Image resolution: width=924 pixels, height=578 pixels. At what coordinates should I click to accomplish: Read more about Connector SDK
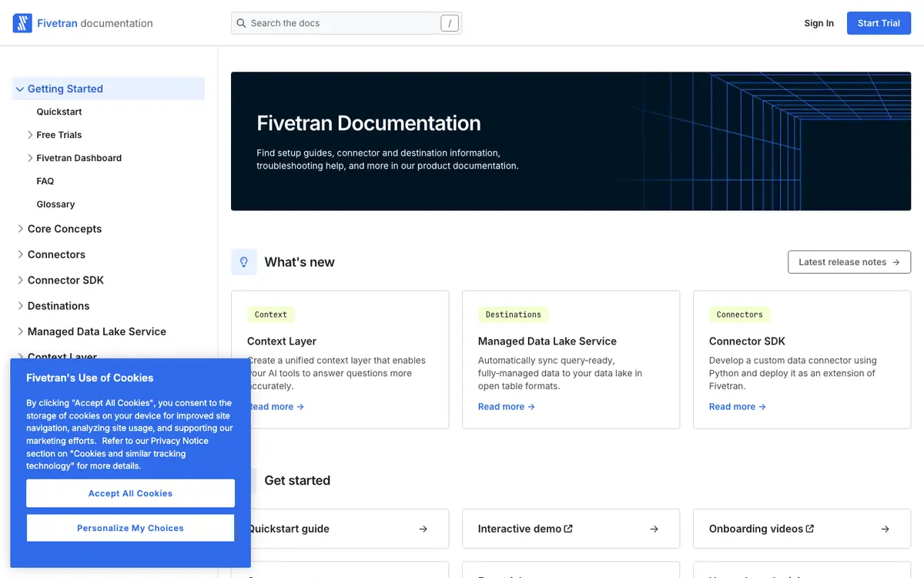pyautogui.click(x=738, y=407)
